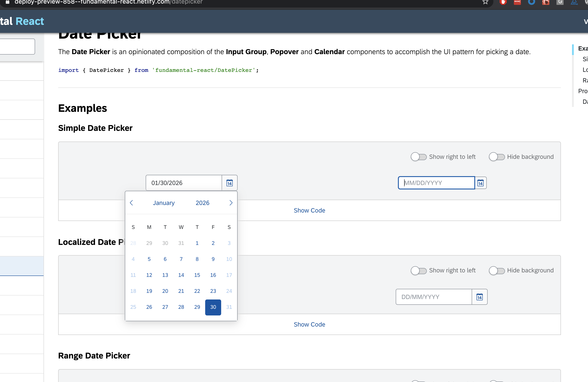Select January 20 in calendar
The width and height of the screenshot is (588, 382).
[165, 291]
